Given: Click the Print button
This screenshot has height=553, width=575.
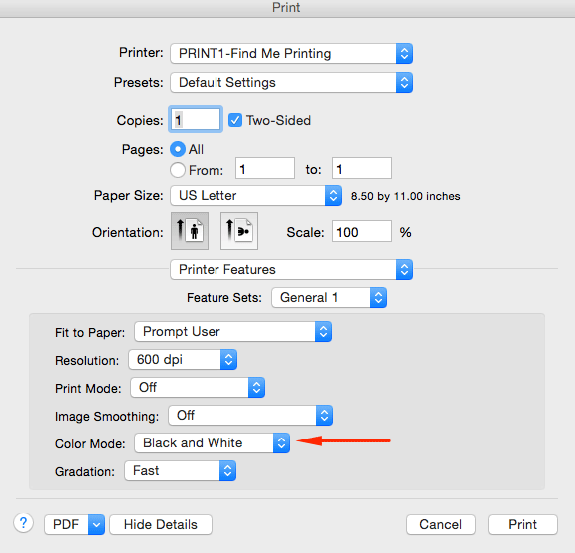Looking at the screenshot, I should 523,524.
